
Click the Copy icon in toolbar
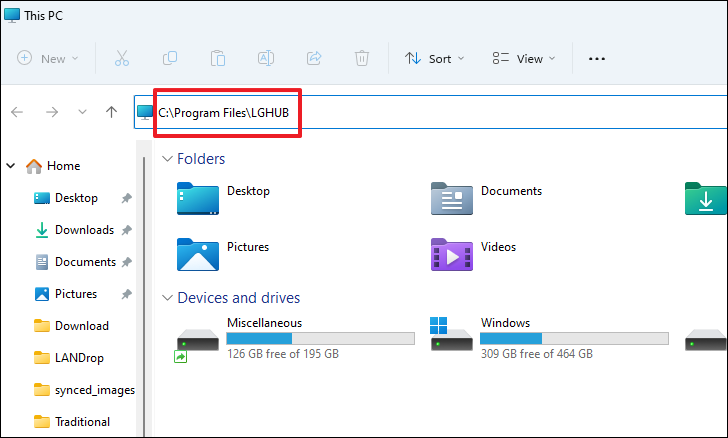pyautogui.click(x=170, y=59)
